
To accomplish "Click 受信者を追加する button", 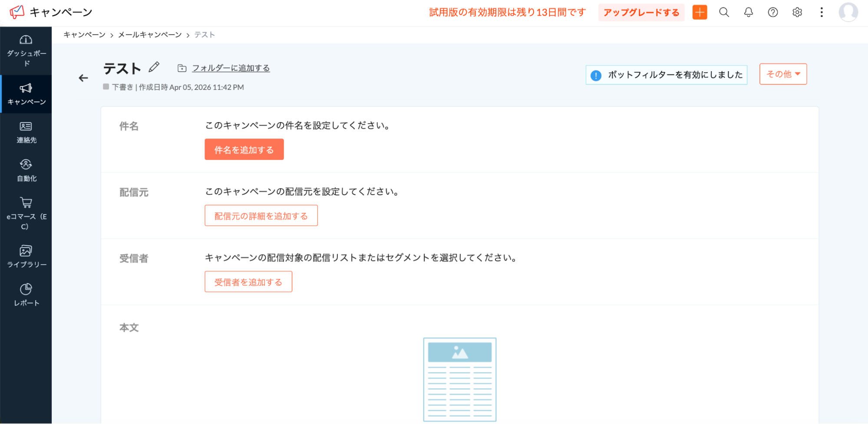I will point(248,282).
